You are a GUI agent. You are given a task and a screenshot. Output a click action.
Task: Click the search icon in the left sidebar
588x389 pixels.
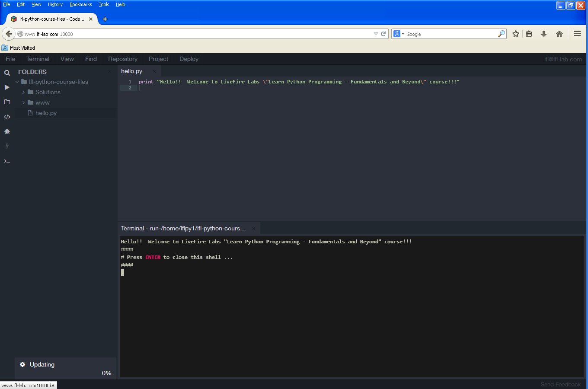tap(7, 73)
